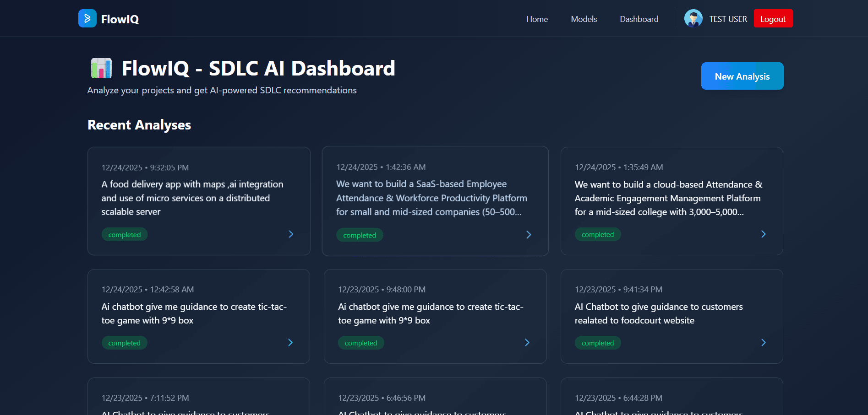868x415 pixels.
Task: Open chevron on foodcourt website chatbot card
Action: pyautogui.click(x=764, y=343)
